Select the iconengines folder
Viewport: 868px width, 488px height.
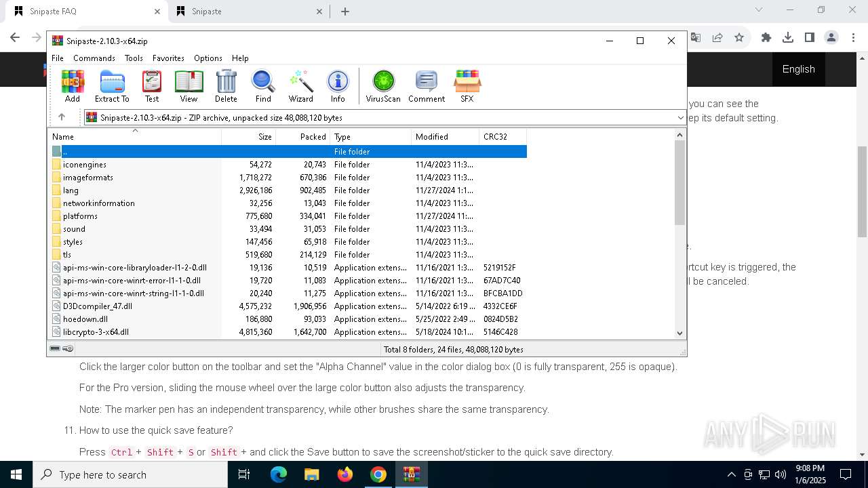pos(85,165)
